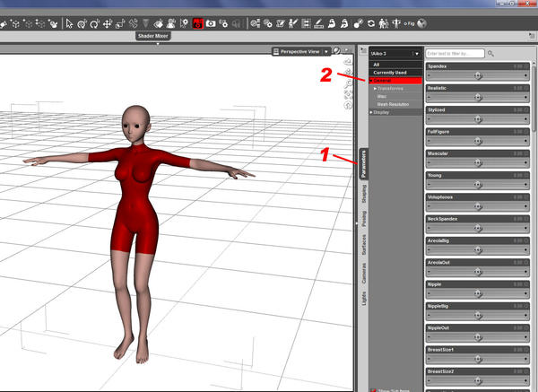Select the four-arrow Translate tool
538x392 pixels.
coord(108,23)
